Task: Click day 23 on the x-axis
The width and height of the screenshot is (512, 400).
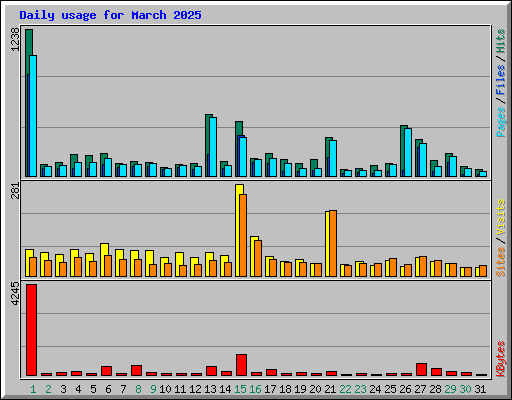Action: tap(360, 389)
